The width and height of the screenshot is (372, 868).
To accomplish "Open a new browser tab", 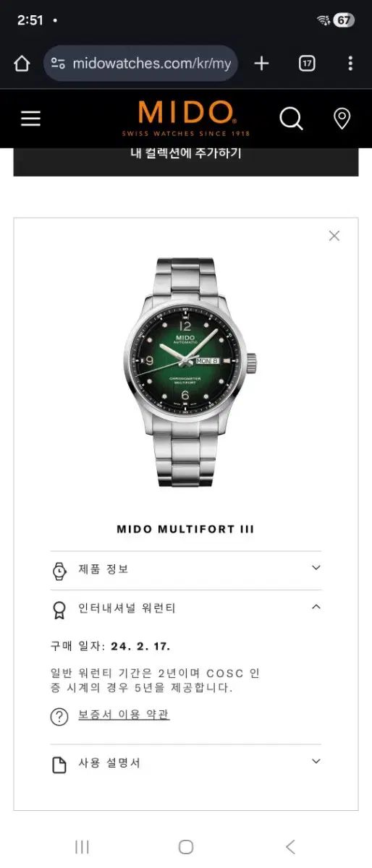I will coord(261,64).
